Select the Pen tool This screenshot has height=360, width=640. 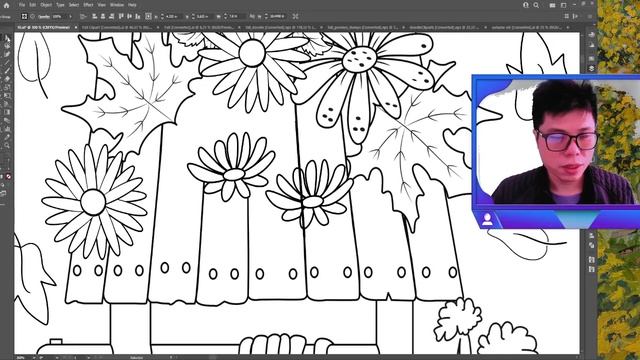[7, 54]
